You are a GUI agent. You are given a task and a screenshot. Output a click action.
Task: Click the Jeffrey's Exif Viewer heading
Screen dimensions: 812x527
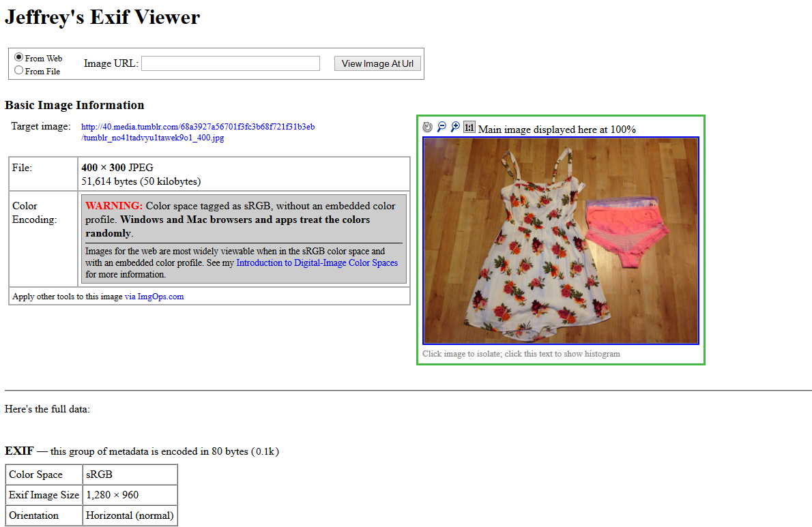(102, 18)
